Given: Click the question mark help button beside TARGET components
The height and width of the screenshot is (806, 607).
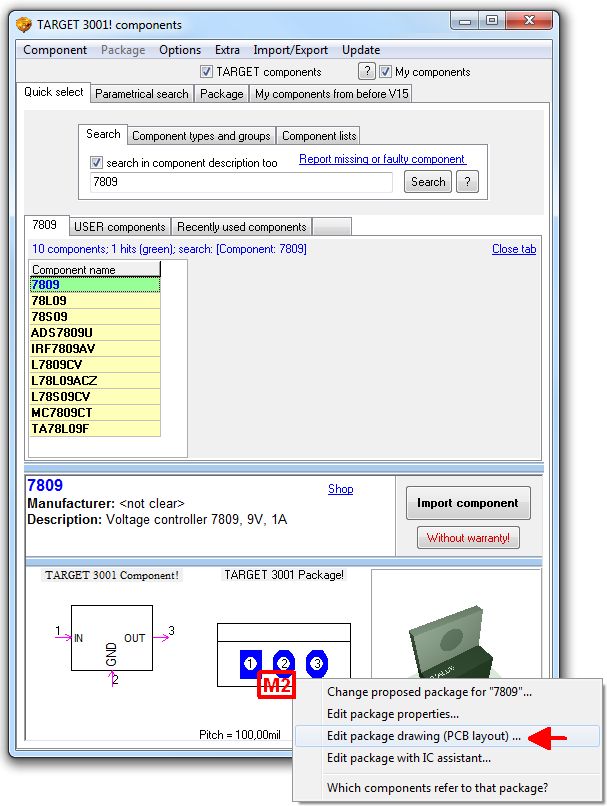Looking at the screenshot, I should pos(367,71).
